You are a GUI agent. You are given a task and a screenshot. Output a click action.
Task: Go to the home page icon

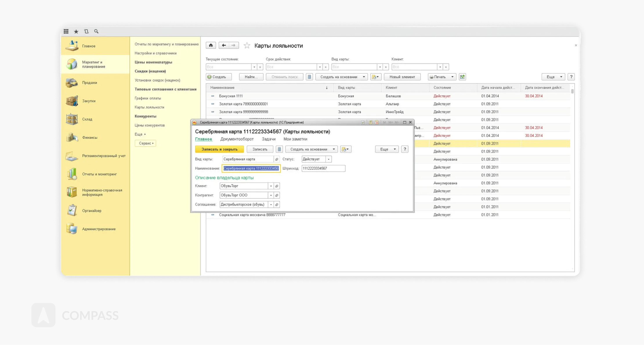coord(211,45)
